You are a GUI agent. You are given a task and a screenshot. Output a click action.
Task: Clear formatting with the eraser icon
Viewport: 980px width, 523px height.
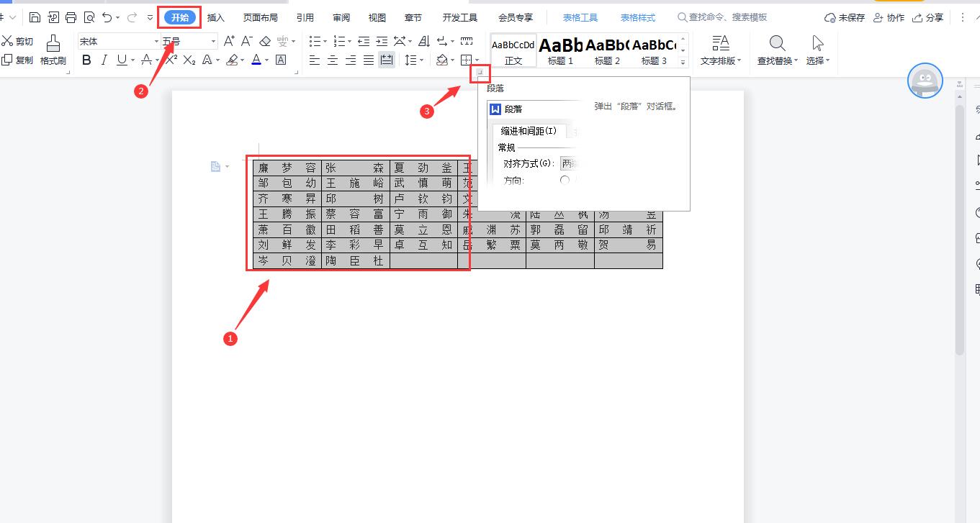pos(265,41)
